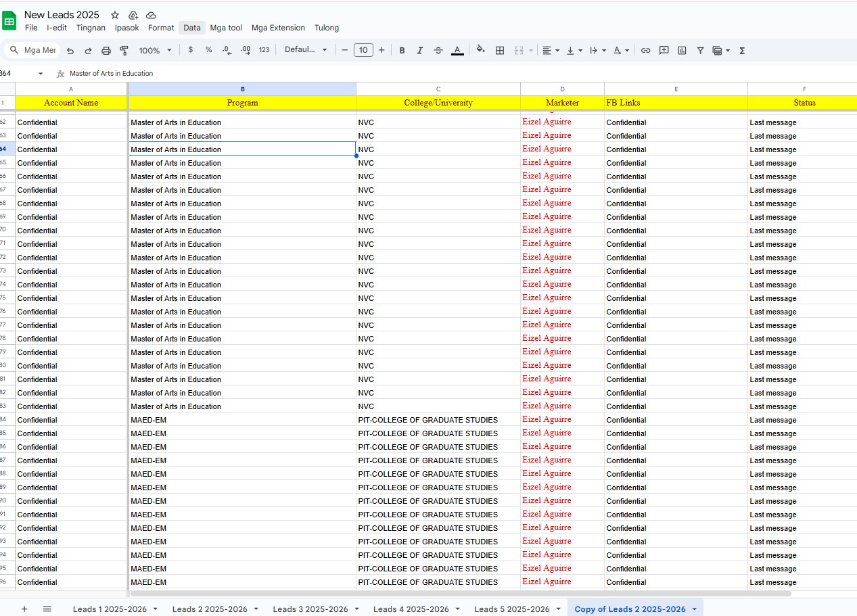Open more number formats 123 menu

(x=264, y=50)
